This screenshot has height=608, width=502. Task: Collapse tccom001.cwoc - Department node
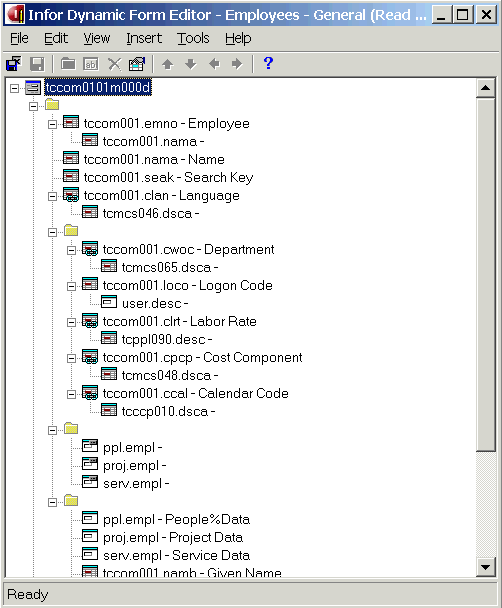(x=71, y=250)
